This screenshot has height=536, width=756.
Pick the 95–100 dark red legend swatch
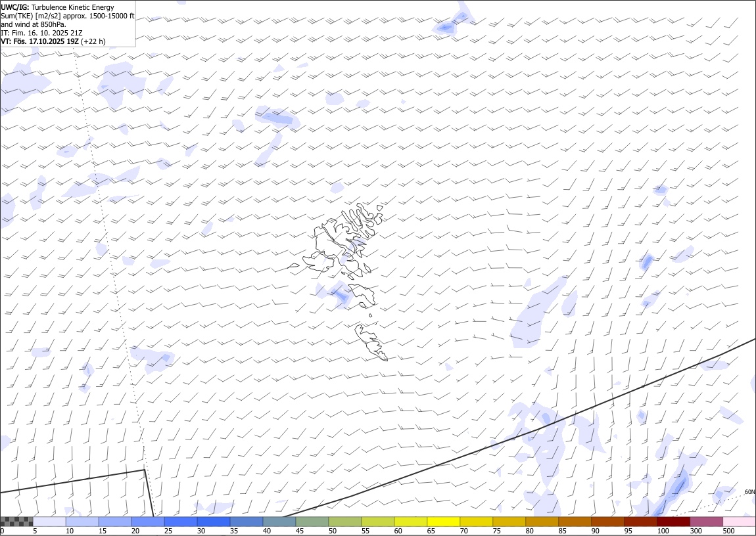640,522
